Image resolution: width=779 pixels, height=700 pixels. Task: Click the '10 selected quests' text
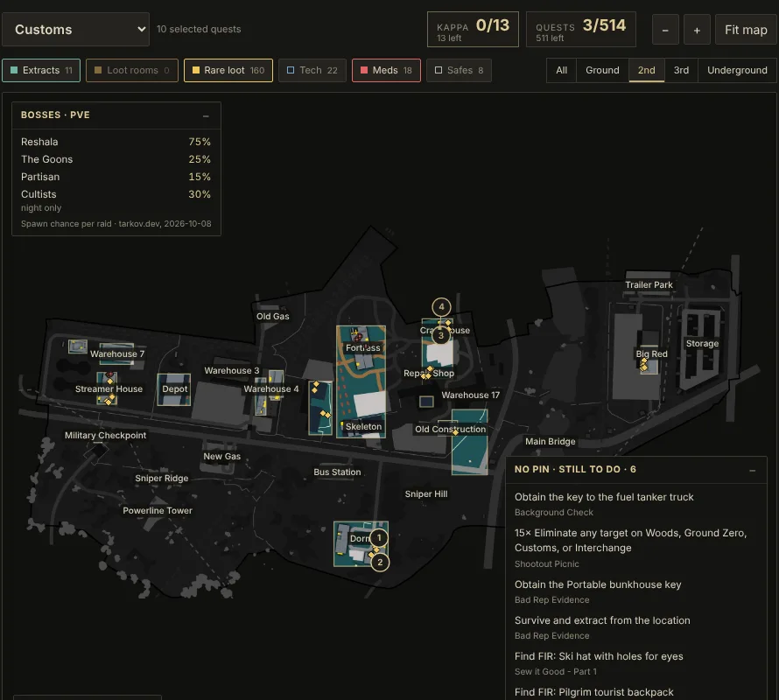[199, 29]
